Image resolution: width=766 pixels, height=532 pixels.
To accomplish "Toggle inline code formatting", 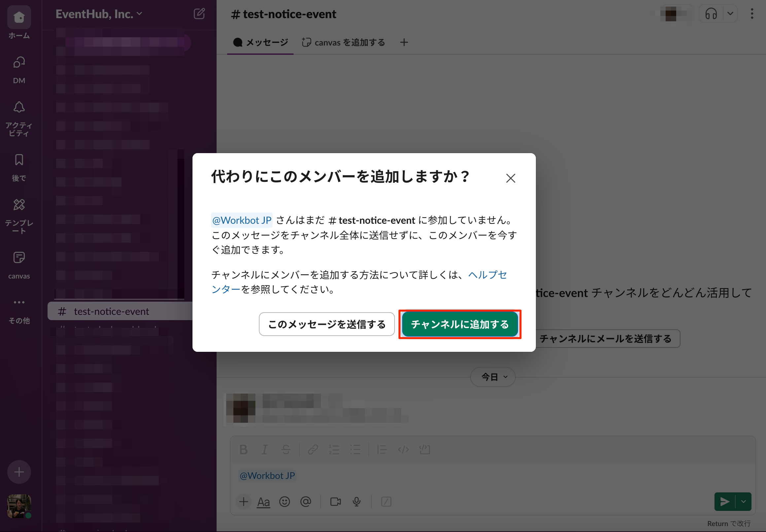I will 403,450.
